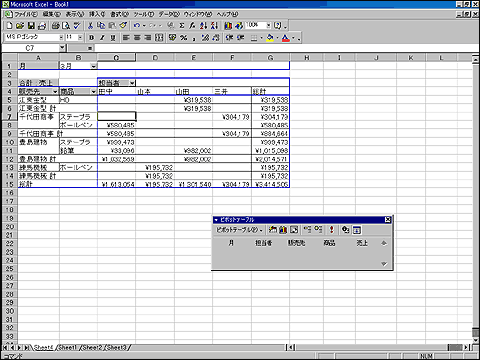Select the 売上 field button in PivotTable toolbar
Viewport: 480px width, 360px height.
coord(362,243)
